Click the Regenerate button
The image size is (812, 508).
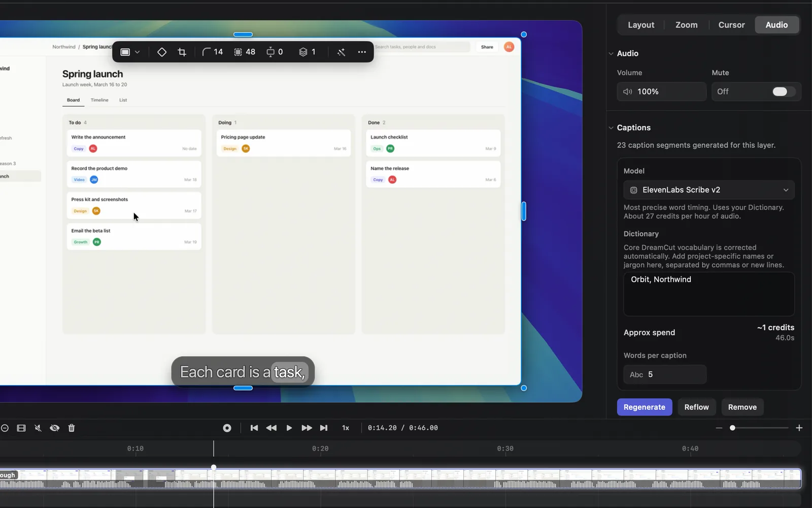click(x=645, y=407)
